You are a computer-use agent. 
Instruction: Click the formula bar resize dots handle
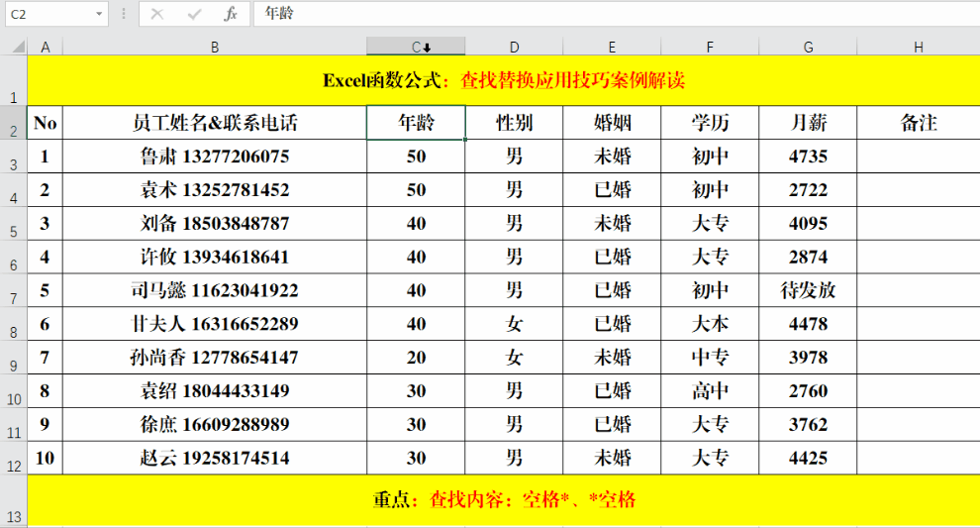point(124,14)
